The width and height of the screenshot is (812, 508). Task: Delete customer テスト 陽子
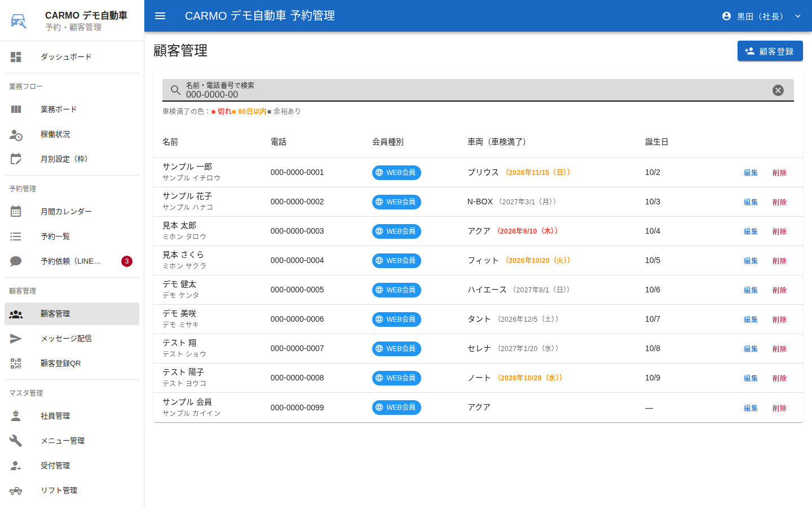[779, 378]
